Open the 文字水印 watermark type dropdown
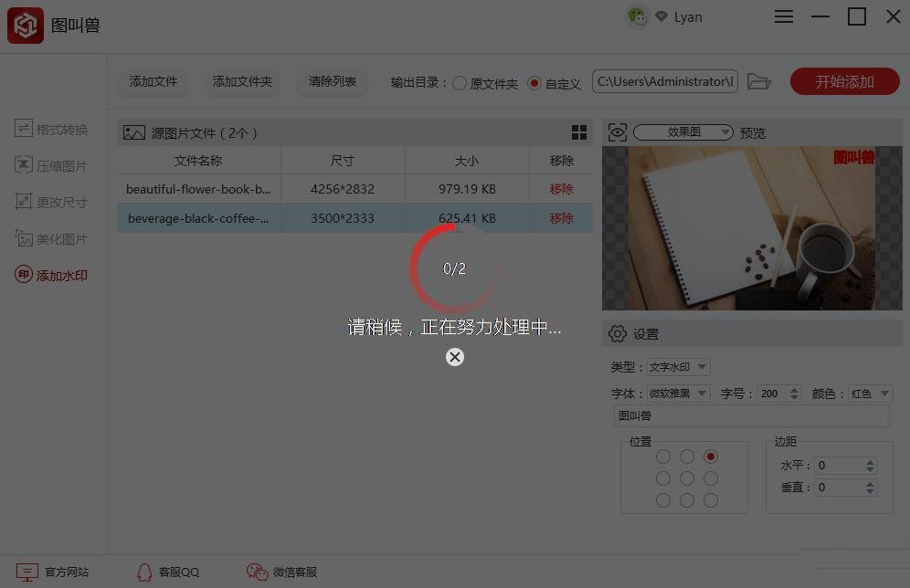910x588 pixels. point(678,367)
